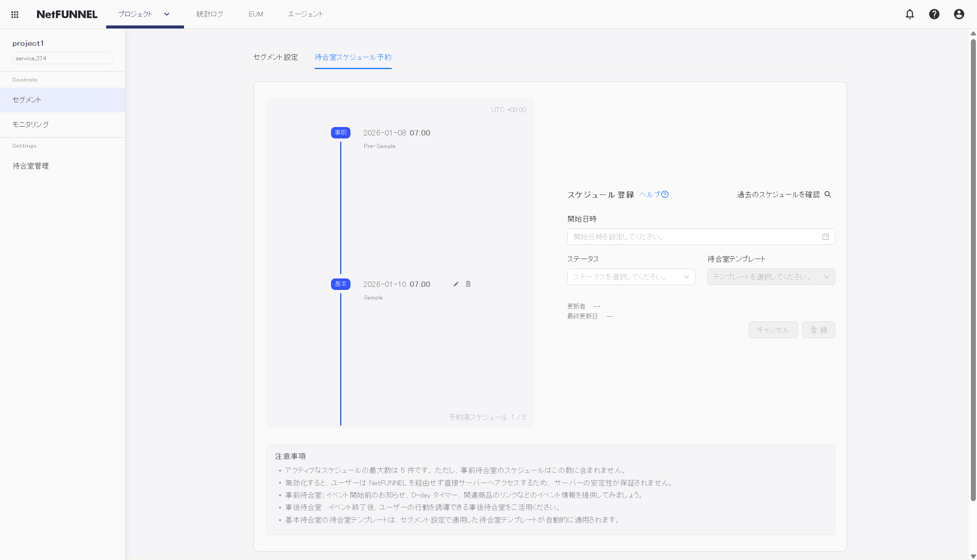Open the 統計ログ menu item
This screenshot has height=560, width=977.
pyautogui.click(x=210, y=14)
